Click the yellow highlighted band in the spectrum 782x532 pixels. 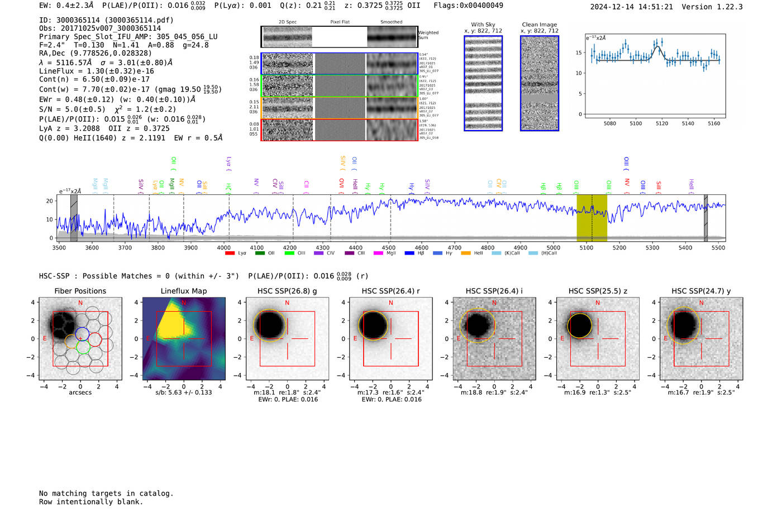coord(592,218)
